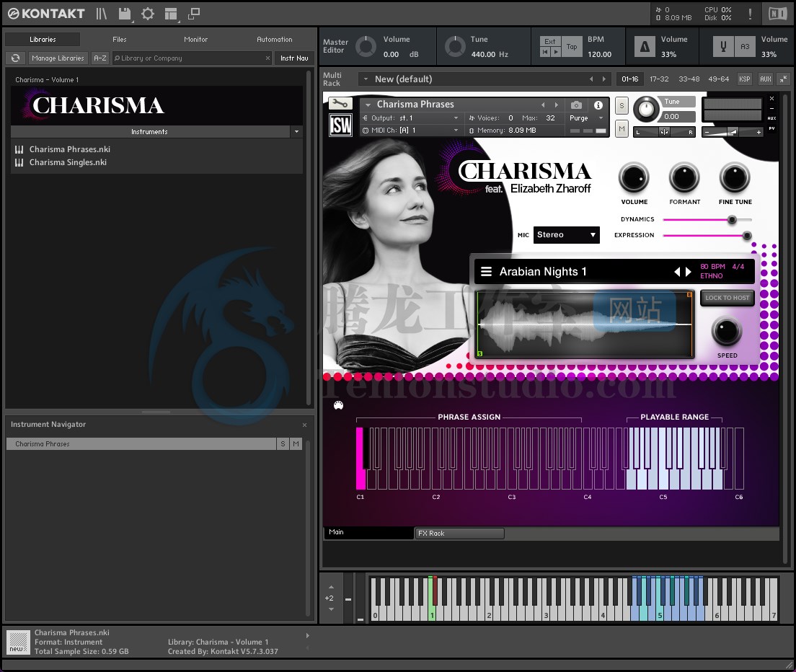Select previous instrument in header

pos(543,105)
